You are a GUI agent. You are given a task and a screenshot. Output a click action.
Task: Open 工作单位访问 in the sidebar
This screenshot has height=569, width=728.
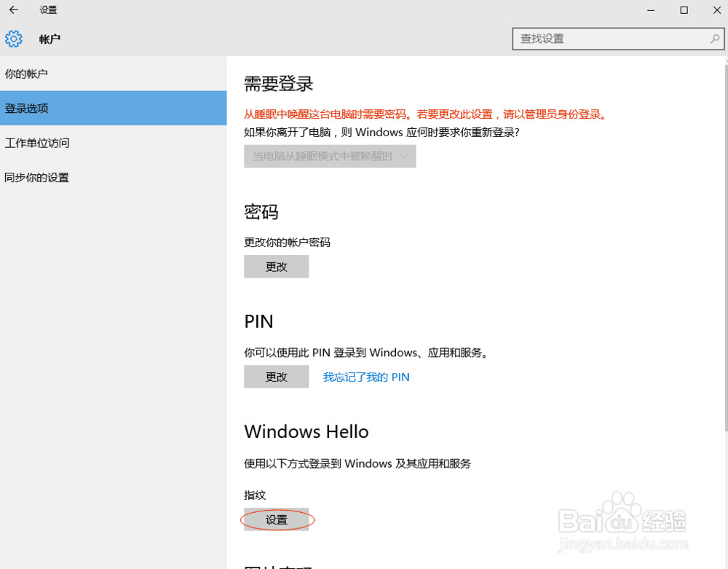click(114, 143)
